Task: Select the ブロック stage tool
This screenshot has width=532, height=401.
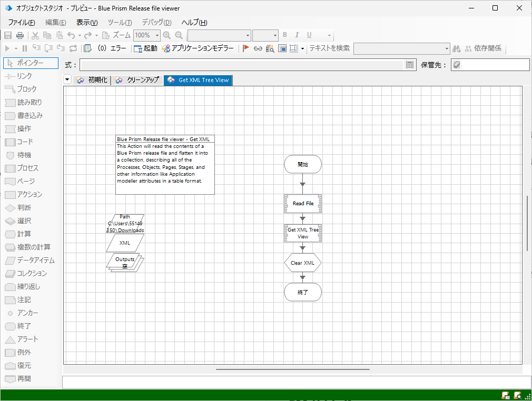Action: point(21,89)
